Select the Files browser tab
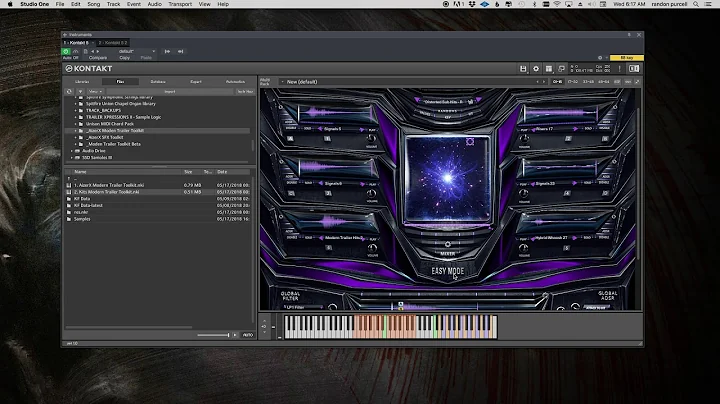Screen dimensions: 720x404 click(120, 82)
